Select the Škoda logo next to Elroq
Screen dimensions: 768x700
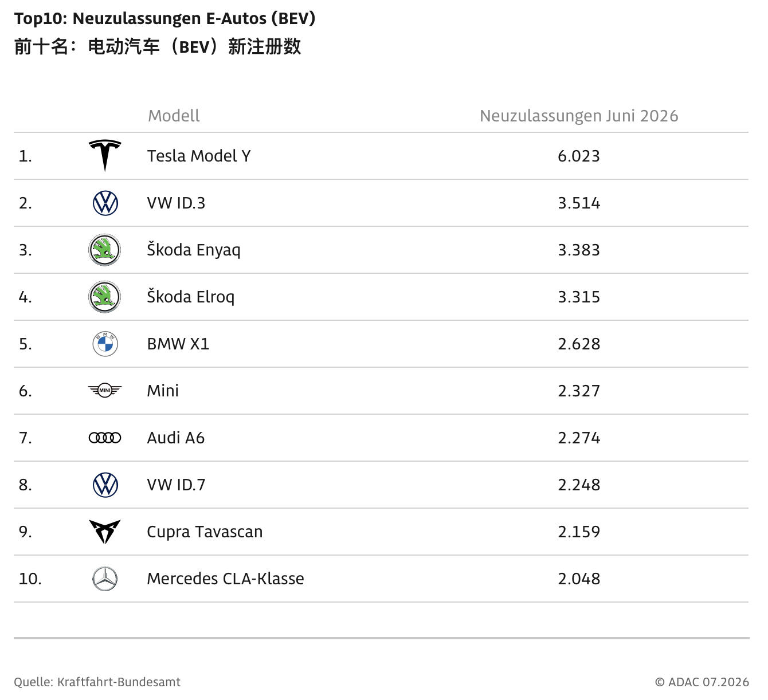coord(105,297)
